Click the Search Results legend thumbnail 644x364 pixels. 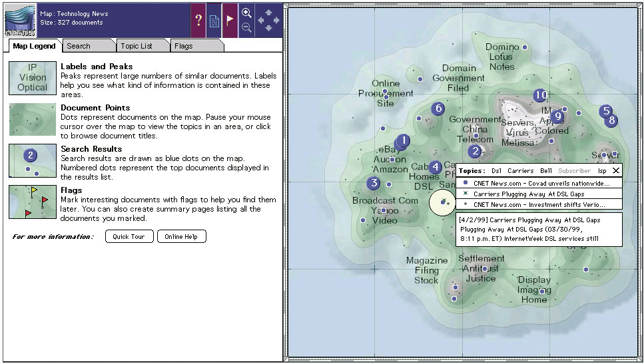point(33,160)
